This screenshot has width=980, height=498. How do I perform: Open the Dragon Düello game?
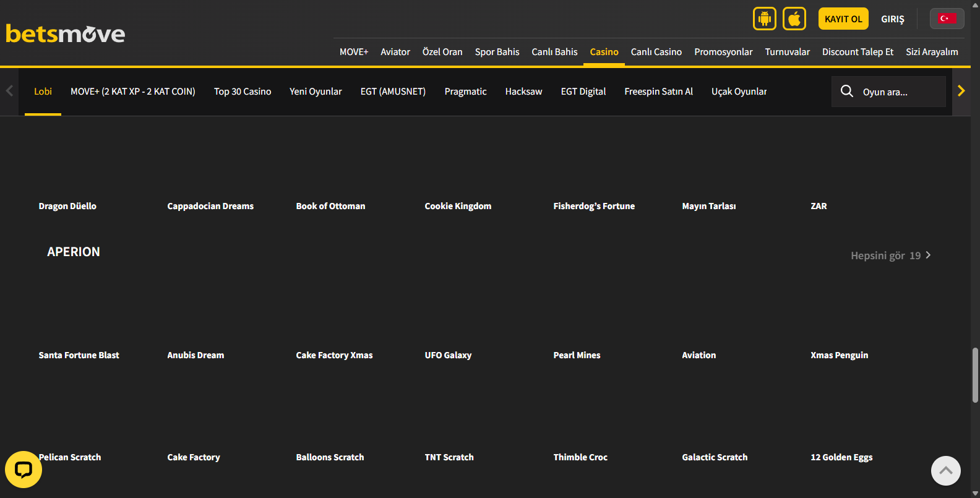(x=67, y=206)
